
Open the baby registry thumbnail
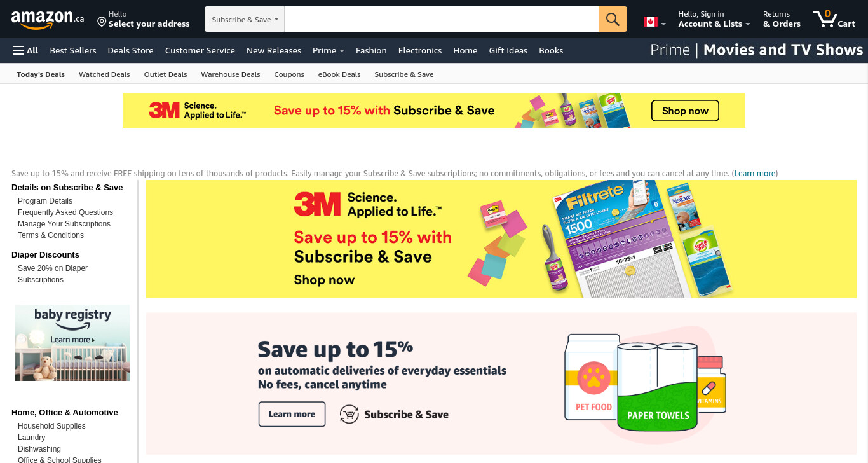pyautogui.click(x=72, y=343)
